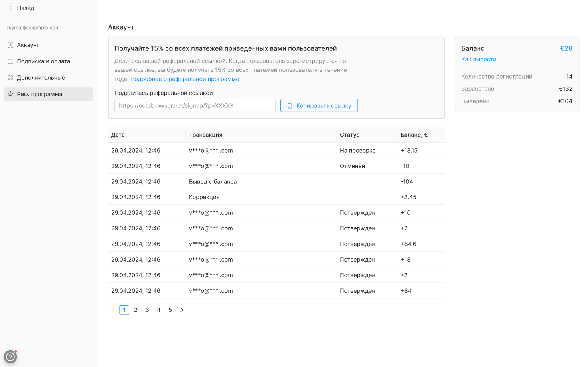Click the Подписка и оплата card icon
This screenshot has width=588, height=367.
(10, 61)
